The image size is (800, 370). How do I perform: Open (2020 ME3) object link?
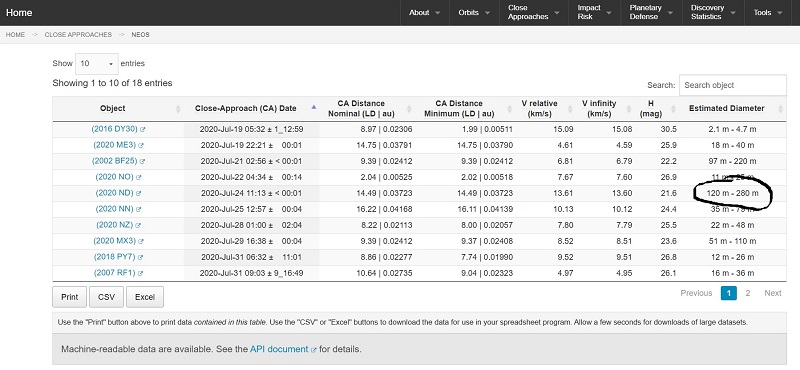tap(115, 145)
